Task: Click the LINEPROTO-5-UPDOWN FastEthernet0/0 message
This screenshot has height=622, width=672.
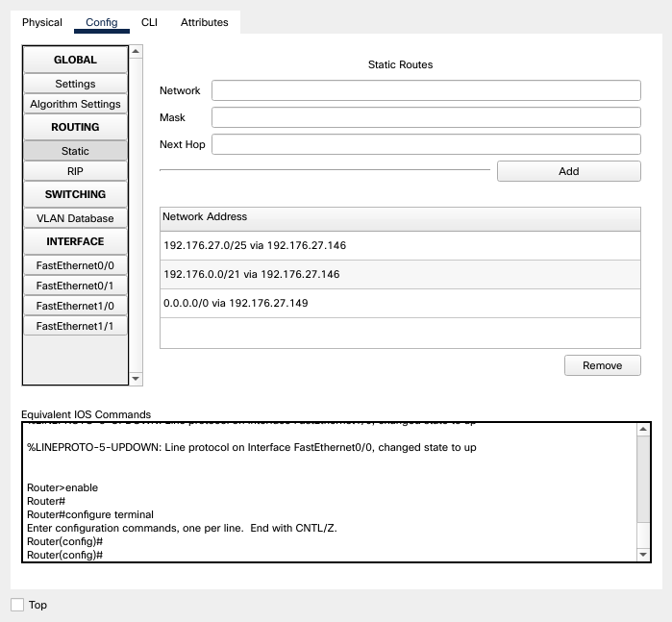Action: coord(252,447)
